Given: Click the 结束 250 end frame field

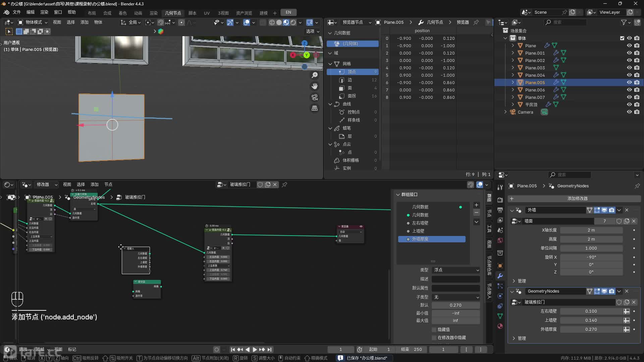Looking at the screenshot, I should 412,350.
